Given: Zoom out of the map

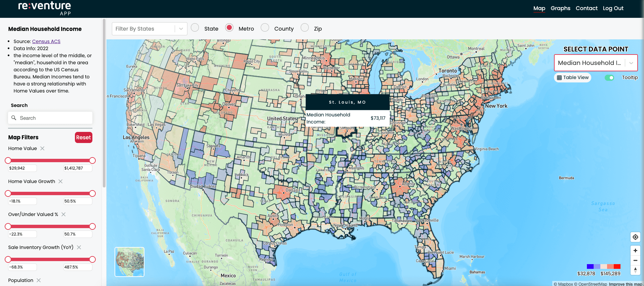Looking at the screenshot, I should [635, 260].
